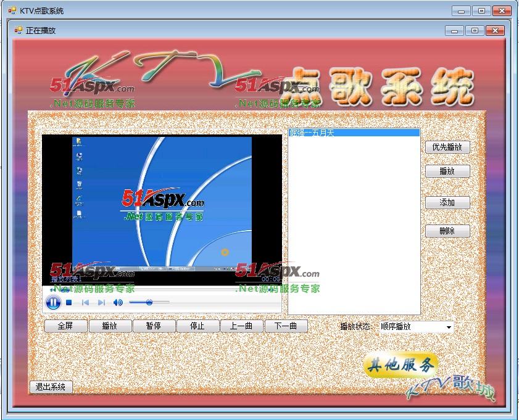Viewport: 519px width, 420px height.
Task: Click the 暂停 button
Action: point(154,326)
